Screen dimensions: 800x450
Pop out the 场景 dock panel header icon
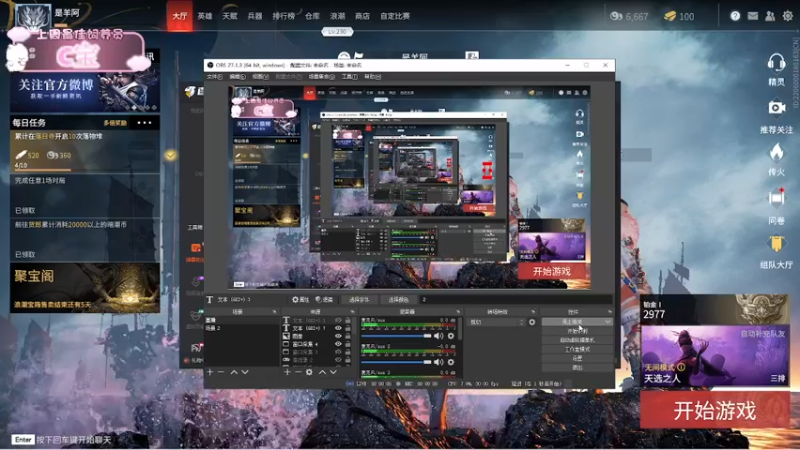[x=274, y=311]
